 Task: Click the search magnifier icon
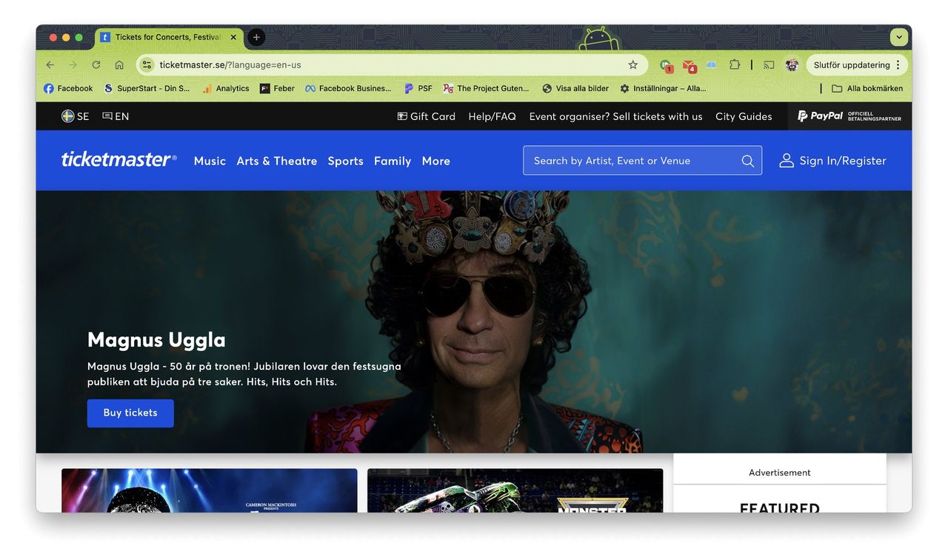tap(747, 160)
